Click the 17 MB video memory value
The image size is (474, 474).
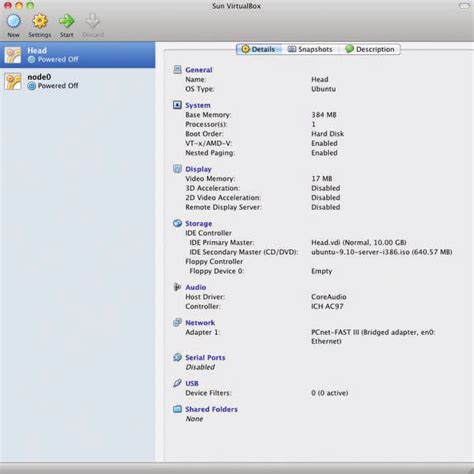(x=322, y=179)
